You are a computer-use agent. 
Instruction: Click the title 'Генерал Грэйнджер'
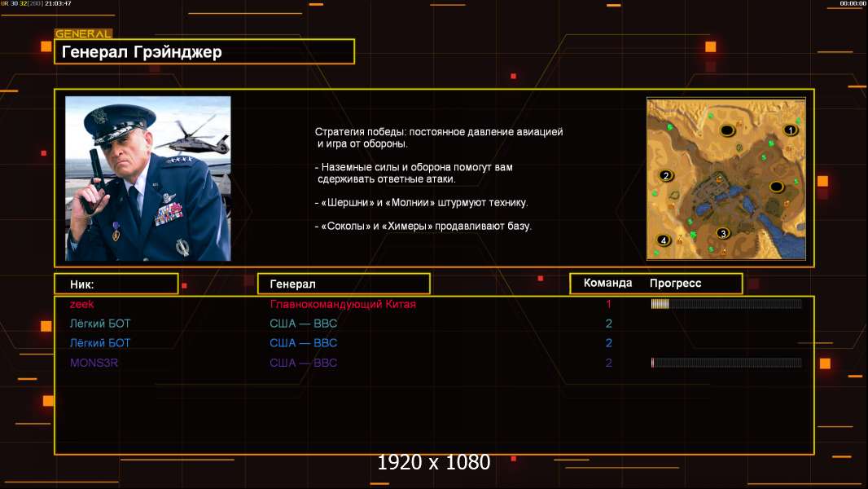point(142,52)
